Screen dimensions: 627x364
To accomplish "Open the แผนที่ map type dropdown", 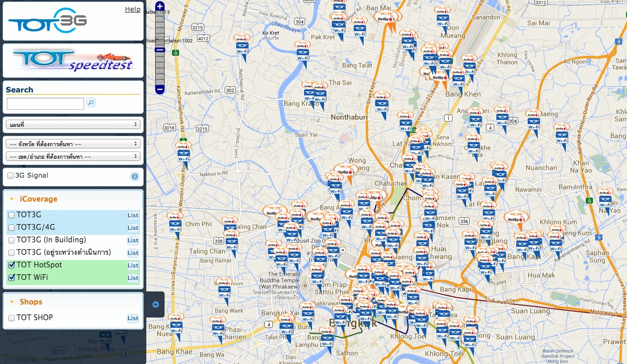I will pos(73,124).
